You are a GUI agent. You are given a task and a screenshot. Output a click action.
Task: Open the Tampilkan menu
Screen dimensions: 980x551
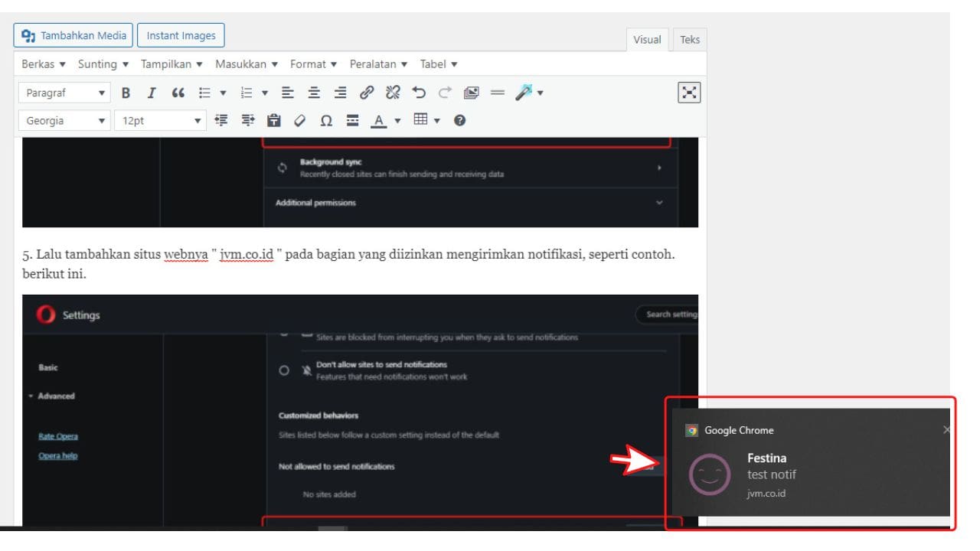click(x=171, y=64)
